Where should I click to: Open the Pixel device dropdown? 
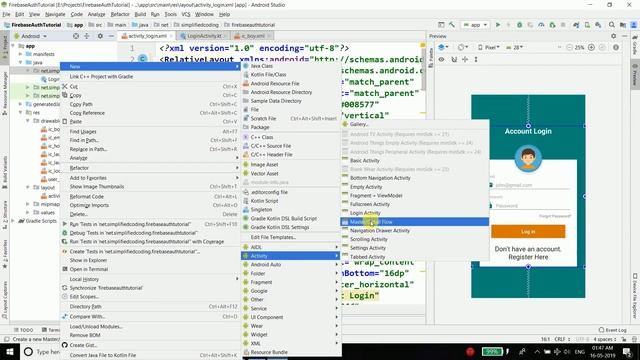pyautogui.click(x=489, y=47)
